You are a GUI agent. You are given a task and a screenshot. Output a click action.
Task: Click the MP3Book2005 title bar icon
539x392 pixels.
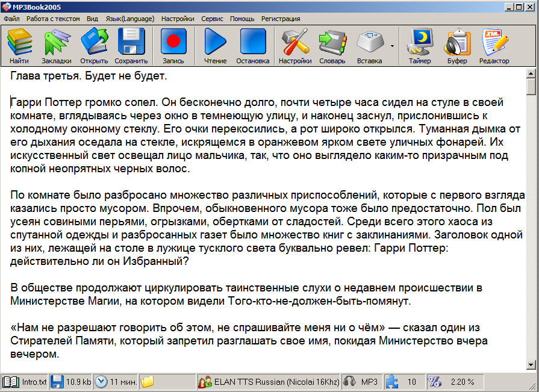pyautogui.click(x=6, y=7)
